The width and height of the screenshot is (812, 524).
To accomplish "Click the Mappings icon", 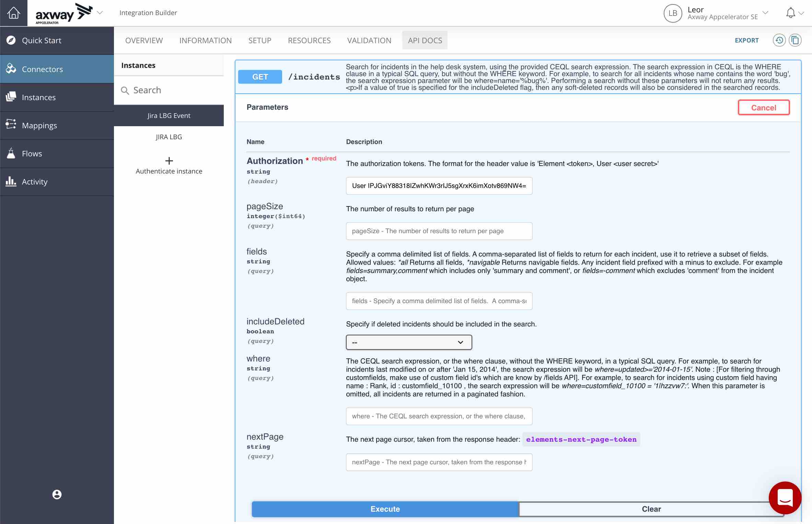I will (x=11, y=124).
